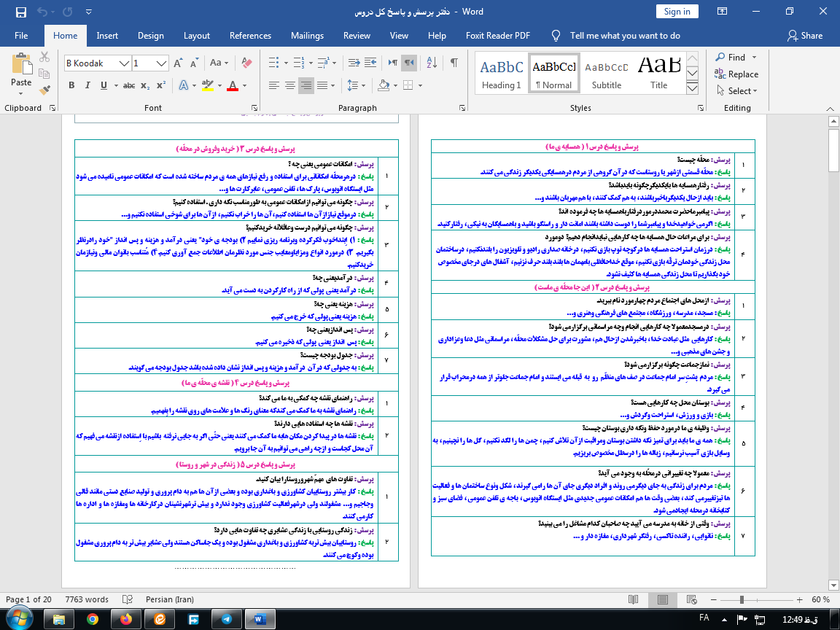Viewport: 840px width, 630px height.
Task: Toggle Underline formatting
Action: click(104, 85)
